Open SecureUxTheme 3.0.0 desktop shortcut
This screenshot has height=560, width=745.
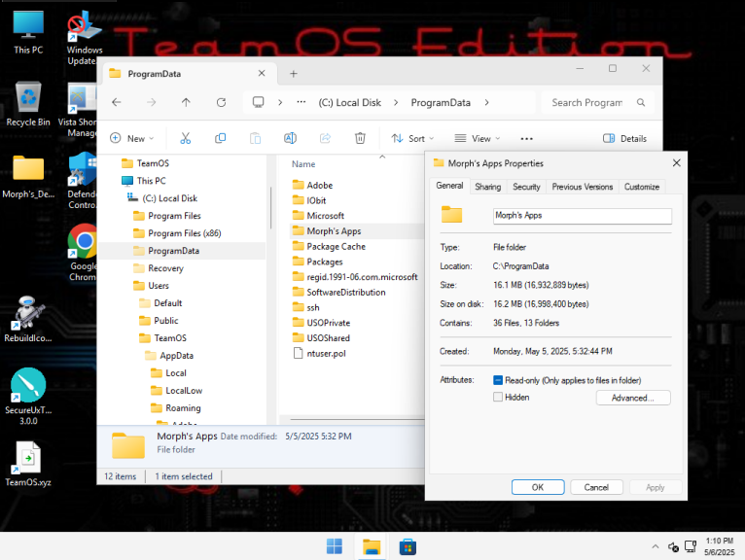click(28, 396)
